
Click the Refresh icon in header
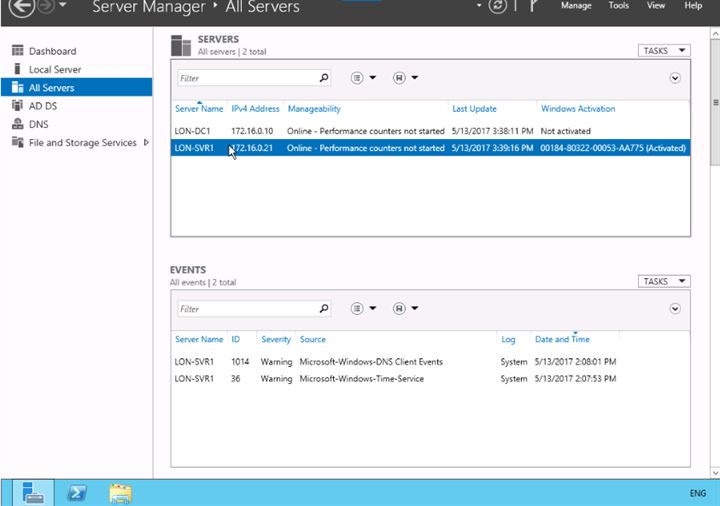[x=497, y=6]
